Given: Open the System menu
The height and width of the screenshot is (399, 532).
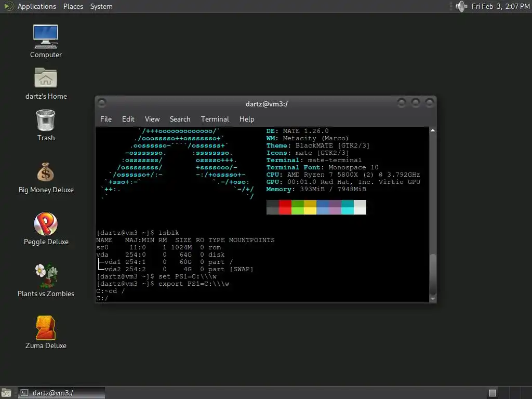Looking at the screenshot, I should [101, 6].
